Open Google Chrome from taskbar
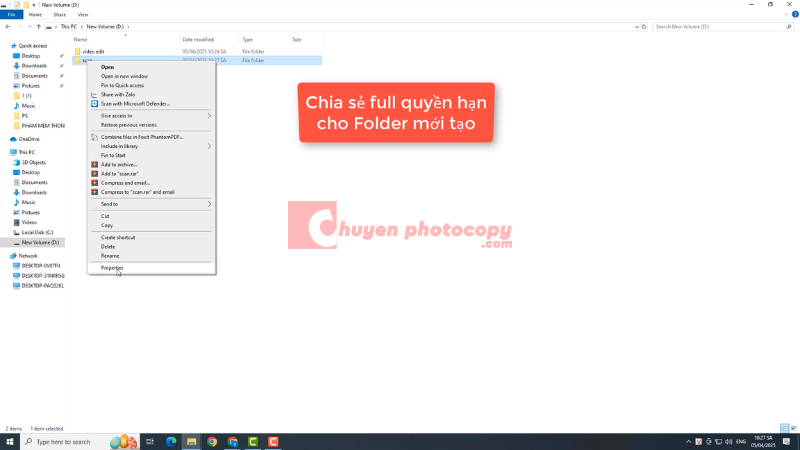 pyautogui.click(x=212, y=442)
